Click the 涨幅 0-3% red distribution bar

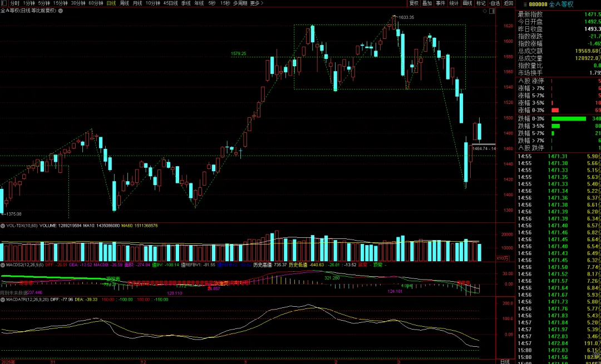click(555, 110)
